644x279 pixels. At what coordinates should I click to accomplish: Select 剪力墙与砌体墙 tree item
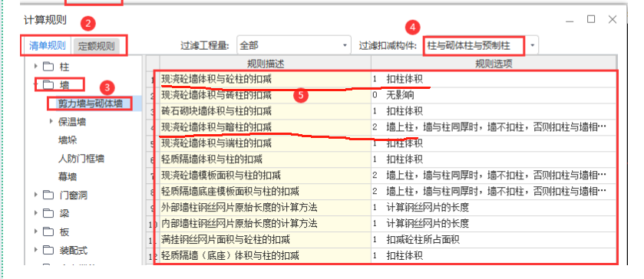(x=91, y=103)
